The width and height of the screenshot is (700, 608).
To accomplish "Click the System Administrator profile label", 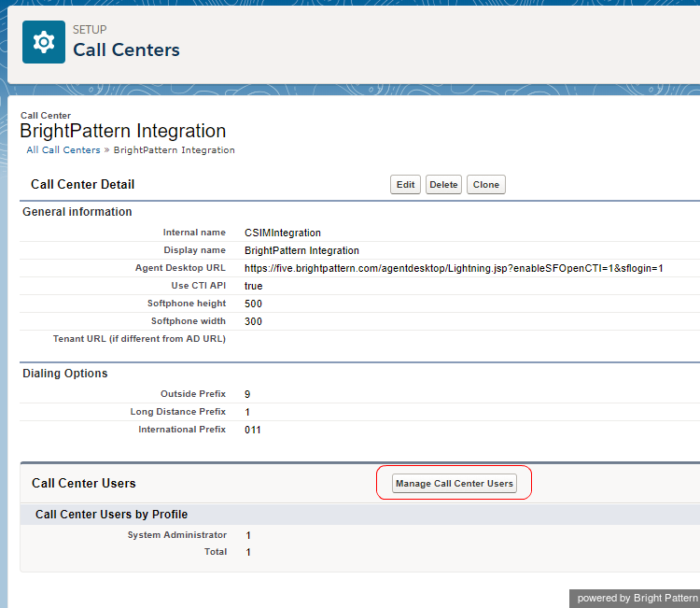I will (177, 535).
